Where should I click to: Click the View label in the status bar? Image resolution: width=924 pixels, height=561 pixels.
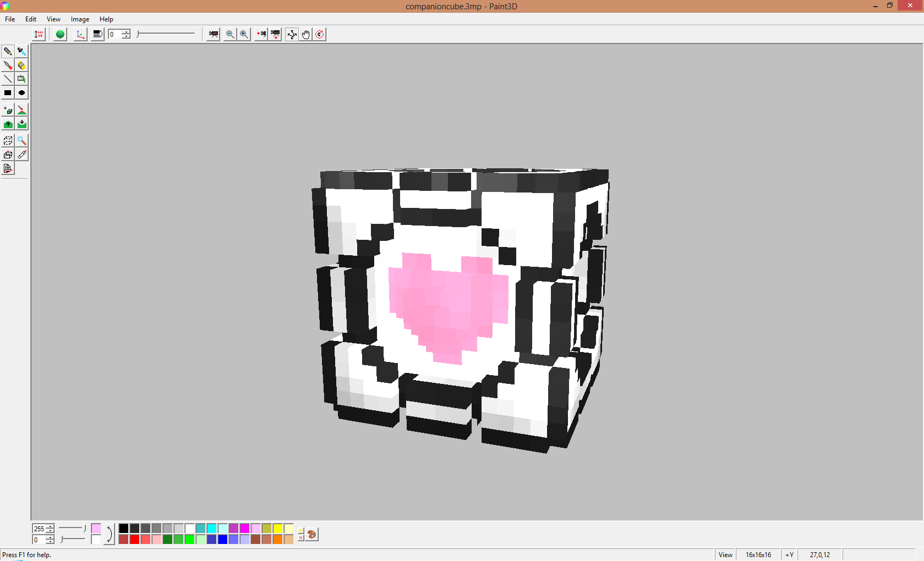(x=725, y=554)
